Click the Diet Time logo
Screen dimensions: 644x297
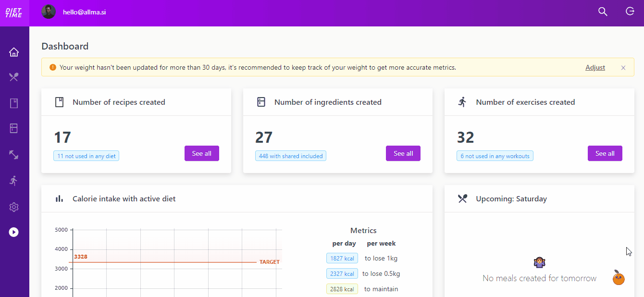14,12
